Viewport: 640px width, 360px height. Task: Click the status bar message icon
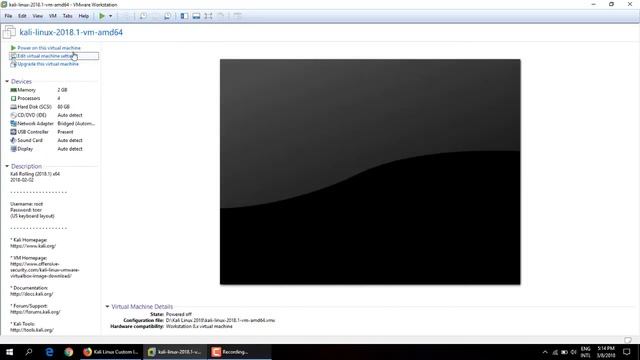(x=628, y=340)
